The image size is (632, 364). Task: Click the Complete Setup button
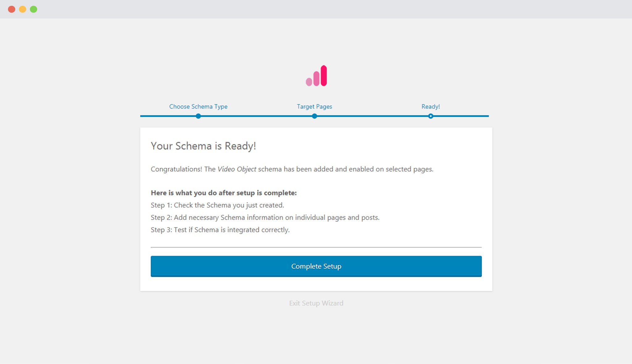(316, 266)
